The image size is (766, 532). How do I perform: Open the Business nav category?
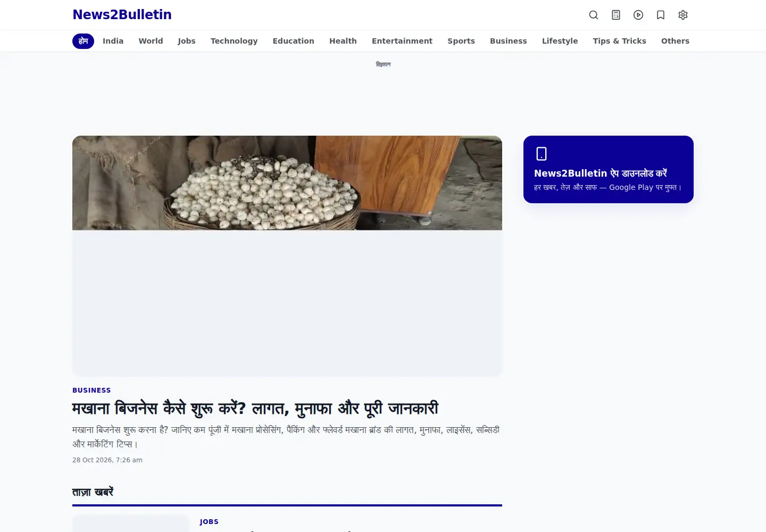509,41
